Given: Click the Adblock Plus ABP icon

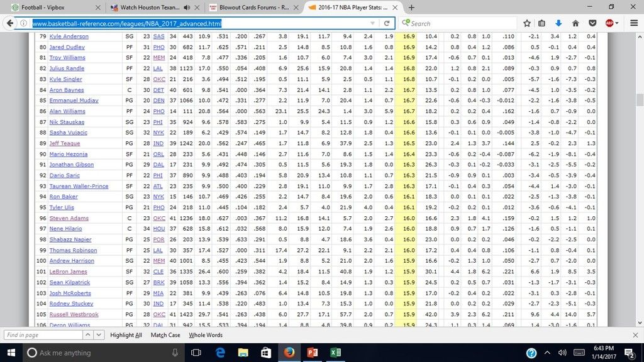Looking at the screenshot, I should point(608,23).
